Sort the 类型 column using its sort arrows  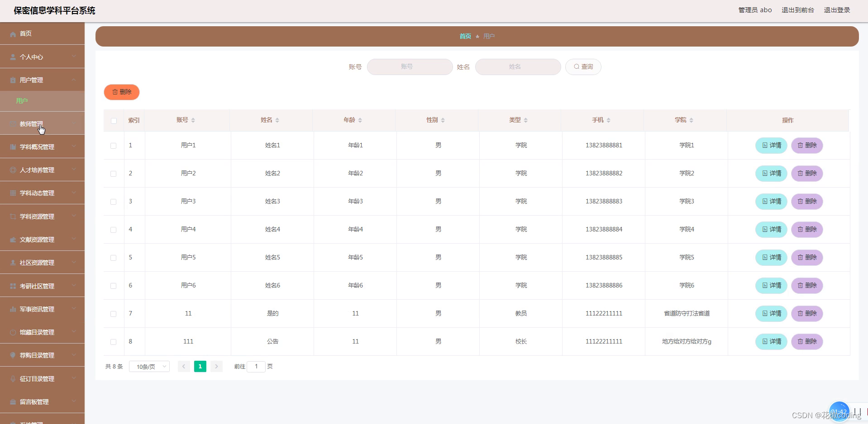point(526,120)
